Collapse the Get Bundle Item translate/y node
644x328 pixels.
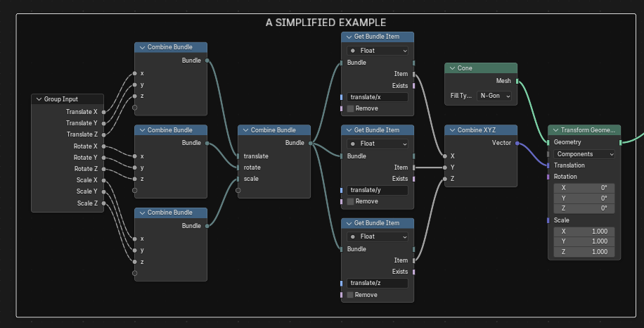coord(349,130)
